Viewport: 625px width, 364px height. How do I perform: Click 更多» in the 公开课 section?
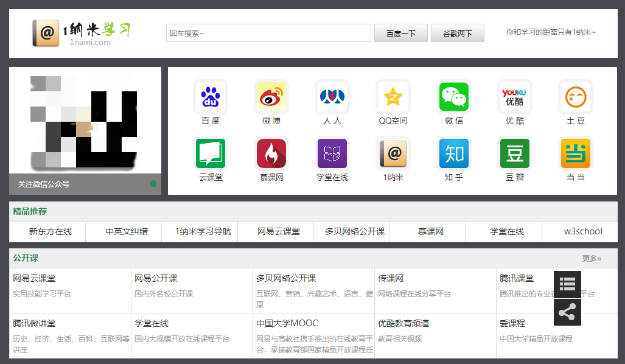point(592,259)
